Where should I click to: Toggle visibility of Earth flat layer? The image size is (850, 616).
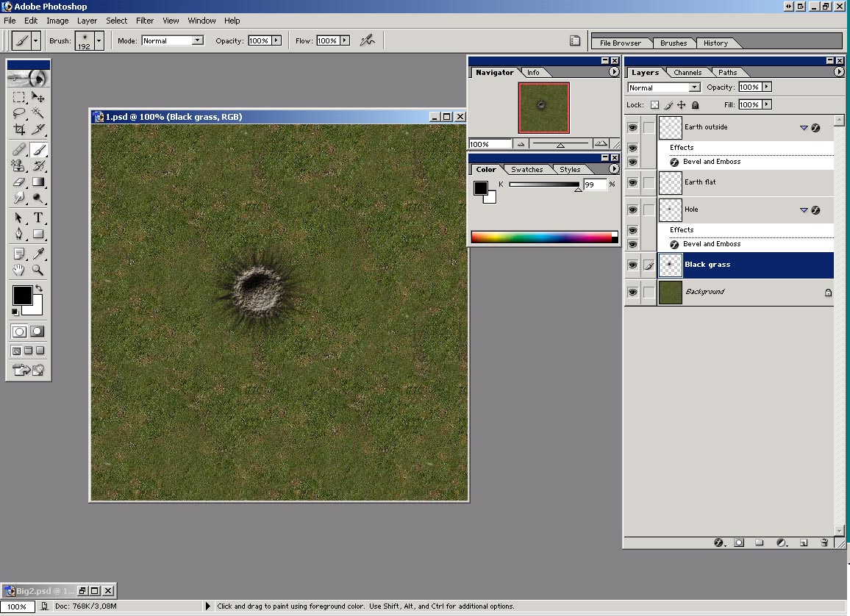pyautogui.click(x=632, y=182)
